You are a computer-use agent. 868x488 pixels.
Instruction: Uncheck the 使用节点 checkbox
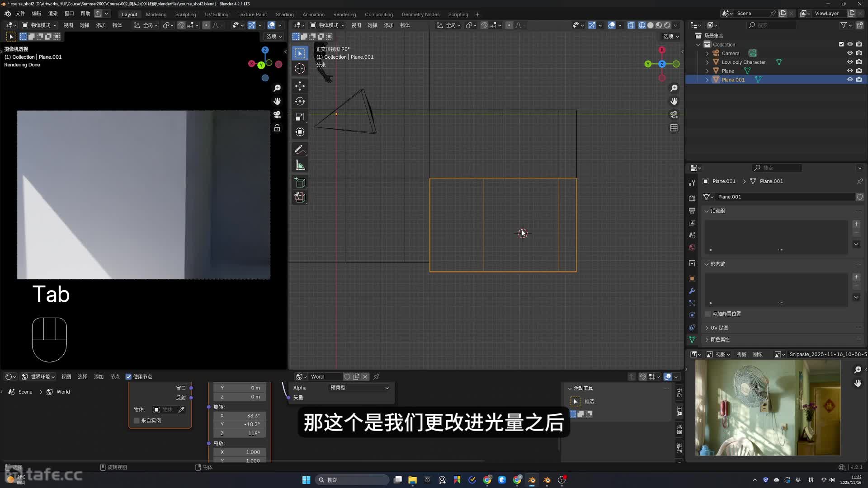128,377
